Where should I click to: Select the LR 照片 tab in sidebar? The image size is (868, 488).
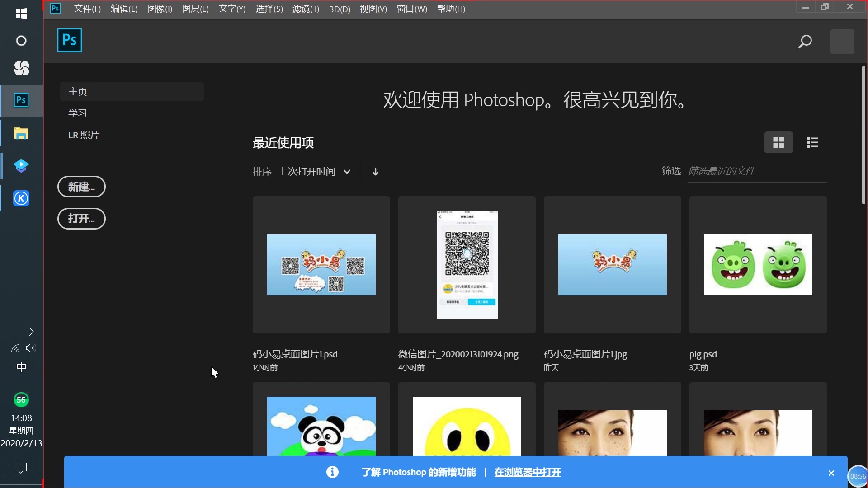pos(84,135)
